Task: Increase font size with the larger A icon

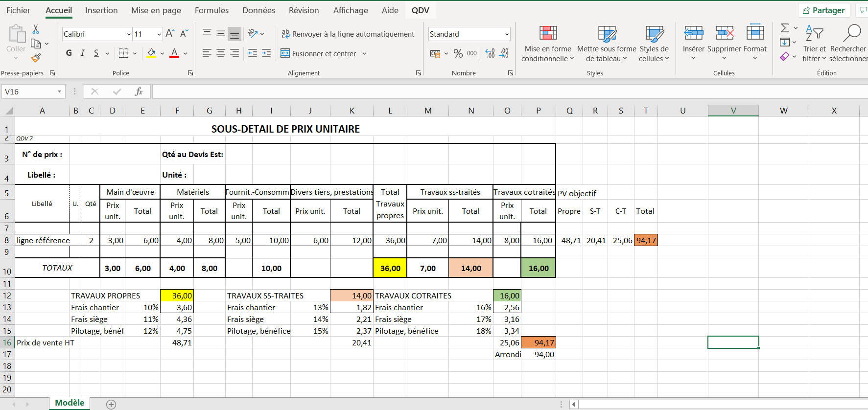Action: click(170, 34)
